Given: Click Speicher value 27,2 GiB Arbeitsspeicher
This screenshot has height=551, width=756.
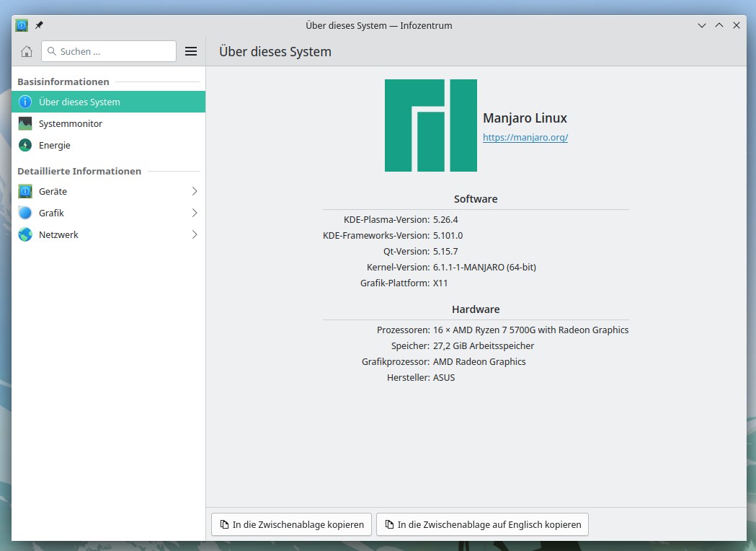Looking at the screenshot, I should (x=484, y=346).
